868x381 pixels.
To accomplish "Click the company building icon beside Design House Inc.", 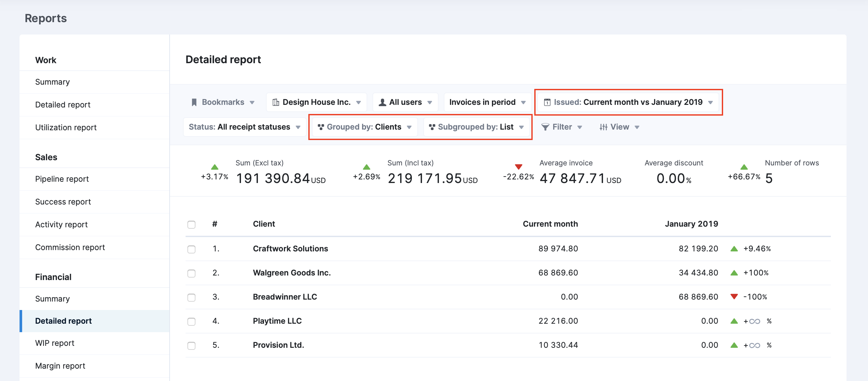I will click(276, 102).
